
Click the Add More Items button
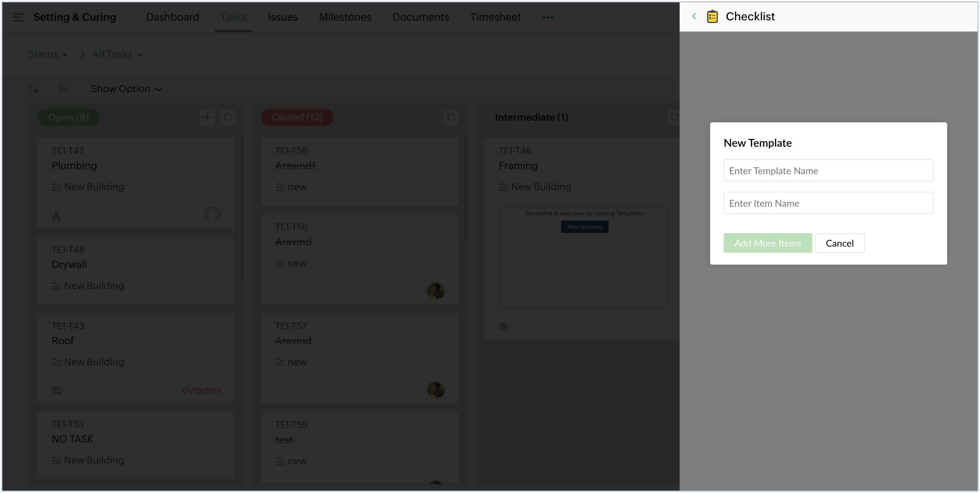coord(767,243)
